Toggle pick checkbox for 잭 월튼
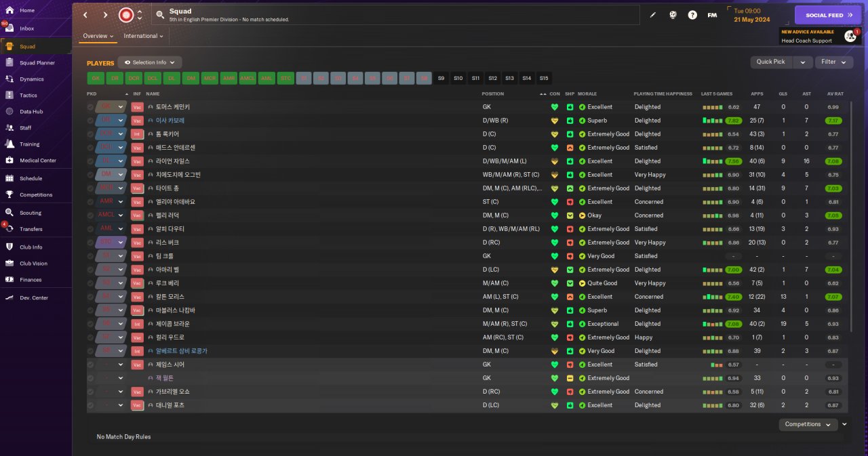The height and width of the screenshot is (456, 868). (x=91, y=378)
